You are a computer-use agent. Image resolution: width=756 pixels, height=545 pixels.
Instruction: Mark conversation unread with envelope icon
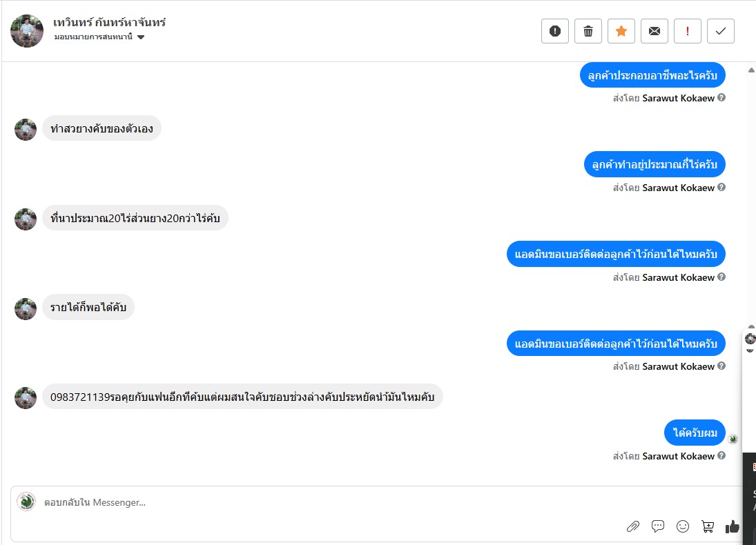point(655,31)
